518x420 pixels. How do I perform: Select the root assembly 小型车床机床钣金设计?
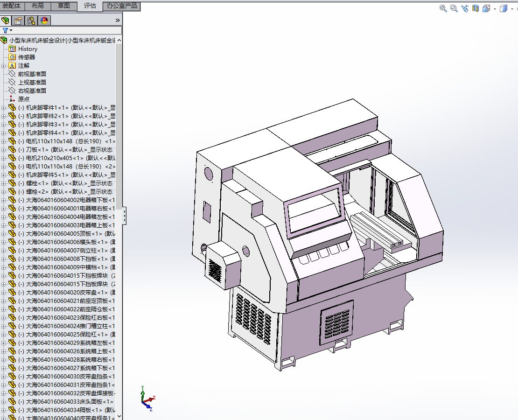tap(62, 40)
